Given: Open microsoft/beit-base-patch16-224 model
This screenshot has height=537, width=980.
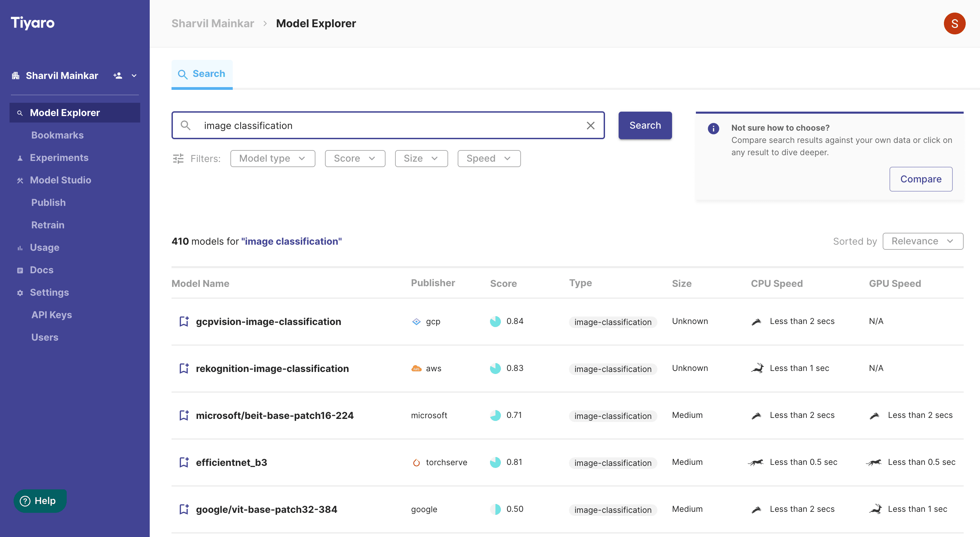Looking at the screenshot, I should pos(275,415).
